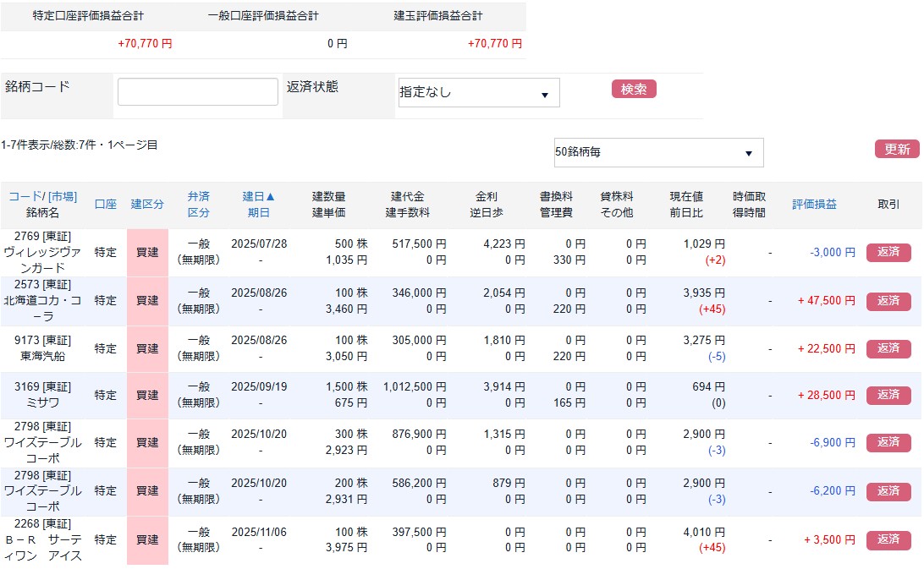
Task: Click 返済 button on the bottom row
Action: 888,540
